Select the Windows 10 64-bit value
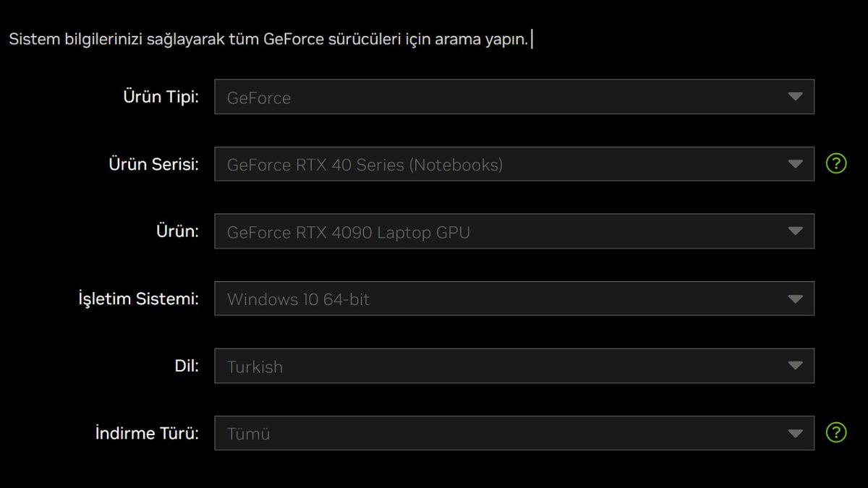 pyautogui.click(x=299, y=299)
